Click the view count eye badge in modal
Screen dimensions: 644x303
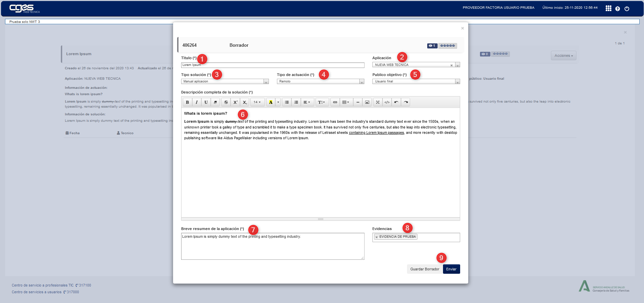coord(432,46)
